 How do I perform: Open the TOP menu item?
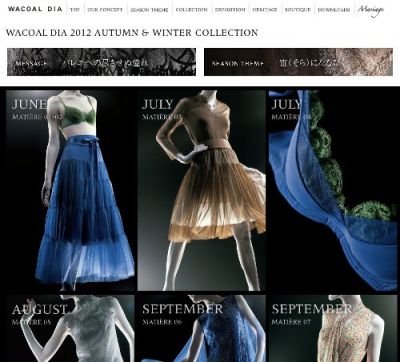(x=75, y=10)
